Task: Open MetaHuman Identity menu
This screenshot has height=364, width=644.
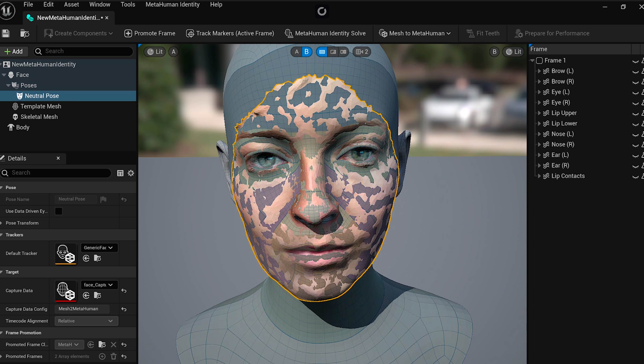Action: point(172,5)
